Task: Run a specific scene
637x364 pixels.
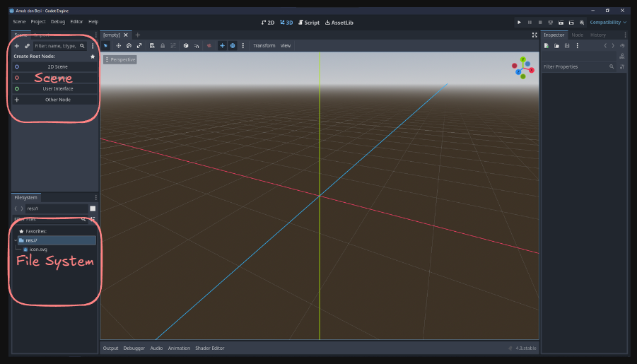Action: (571, 23)
